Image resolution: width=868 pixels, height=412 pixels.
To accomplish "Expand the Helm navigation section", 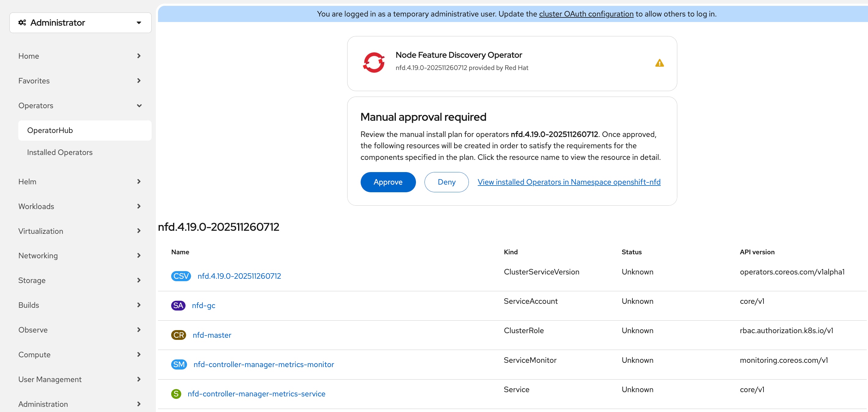I will (80, 182).
